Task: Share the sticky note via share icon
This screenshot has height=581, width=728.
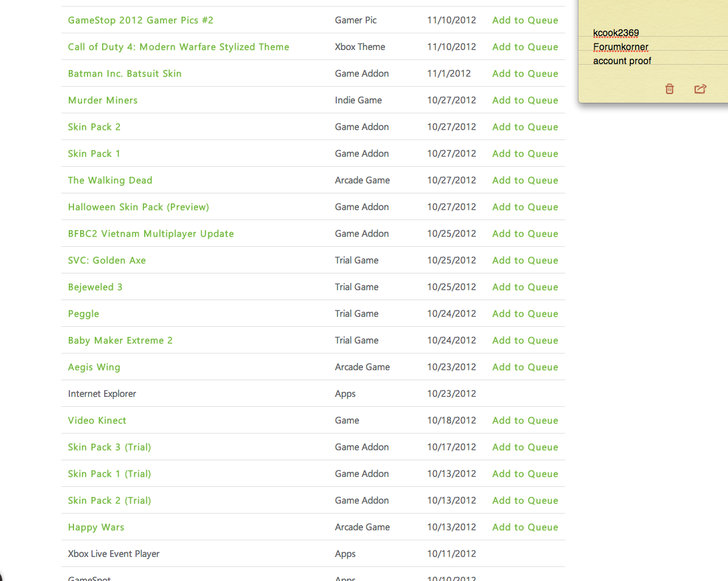Action: coord(700,89)
